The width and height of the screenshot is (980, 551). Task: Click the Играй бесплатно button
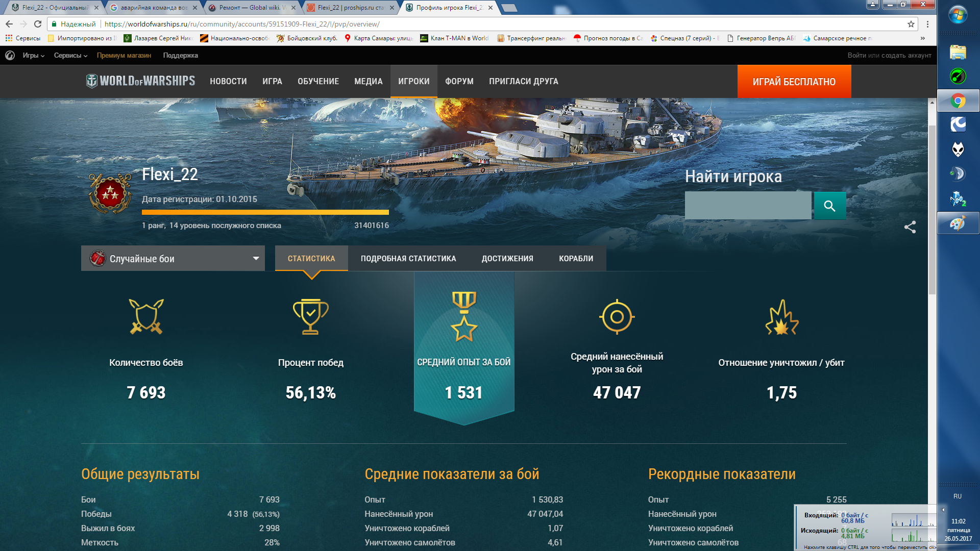pyautogui.click(x=794, y=82)
